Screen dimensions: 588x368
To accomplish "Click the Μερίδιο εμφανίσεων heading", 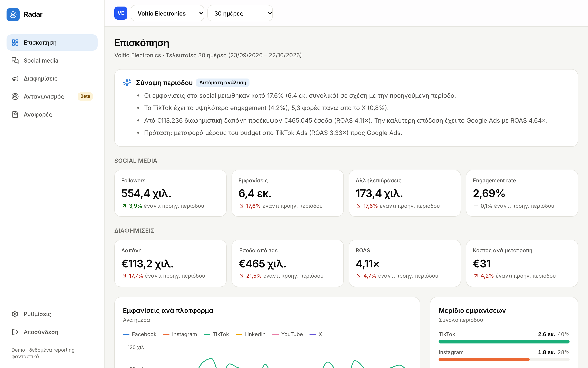I will click(x=472, y=311).
